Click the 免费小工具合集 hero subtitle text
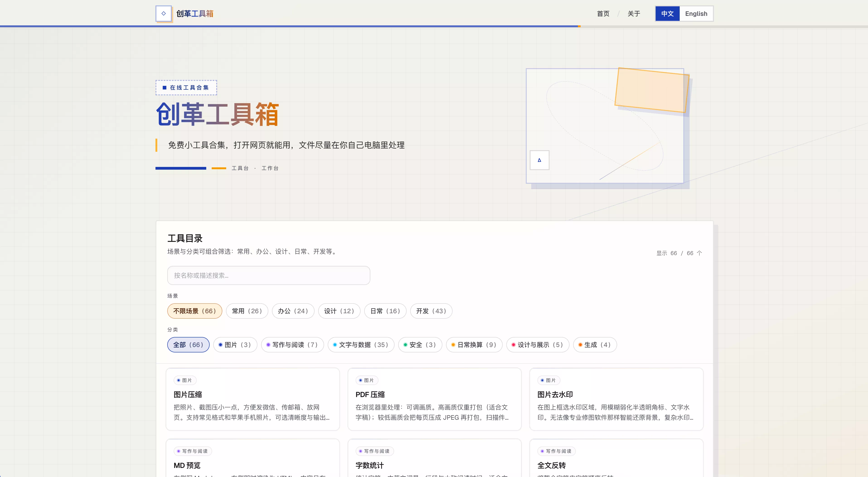This screenshot has height=477, width=868. (x=286, y=145)
